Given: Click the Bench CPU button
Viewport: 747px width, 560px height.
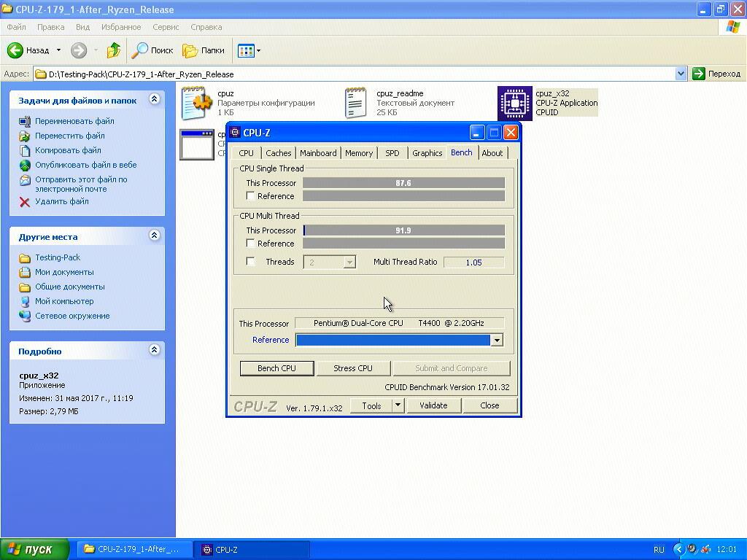Looking at the screenshot, I should click(x=276, y=368).
